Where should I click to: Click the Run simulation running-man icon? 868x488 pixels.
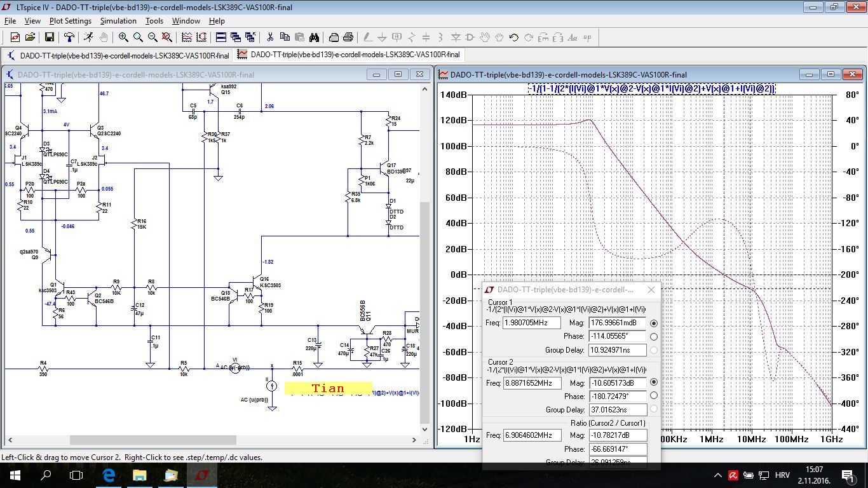click(89, 37)
